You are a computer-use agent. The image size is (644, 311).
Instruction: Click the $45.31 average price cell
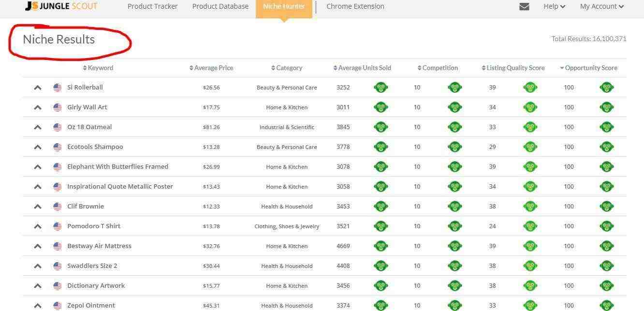coord(211,306)
